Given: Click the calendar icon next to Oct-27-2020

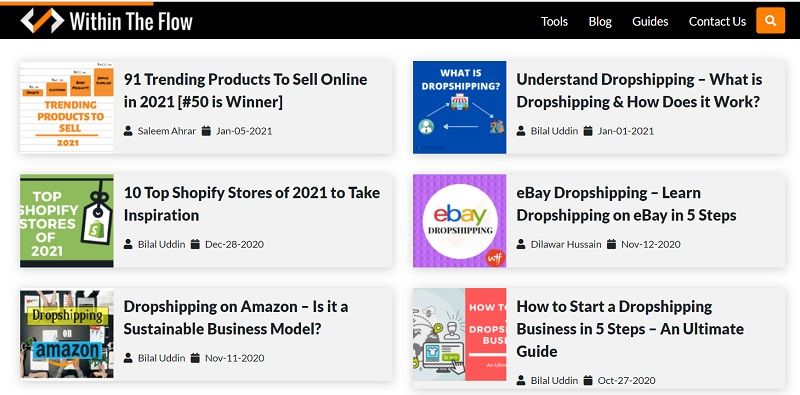Looking at the screenshot, I should point(588,380).
